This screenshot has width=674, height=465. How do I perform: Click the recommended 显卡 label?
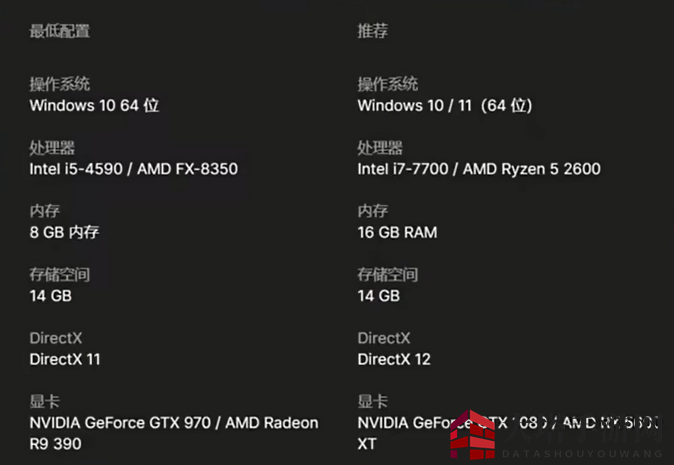point(373,401)
